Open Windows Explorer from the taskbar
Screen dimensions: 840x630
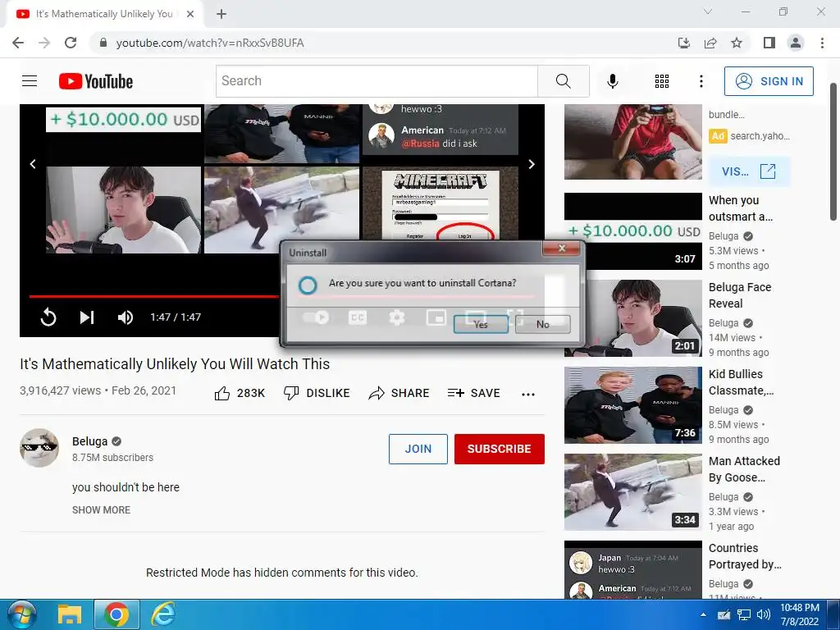point(70,614)
